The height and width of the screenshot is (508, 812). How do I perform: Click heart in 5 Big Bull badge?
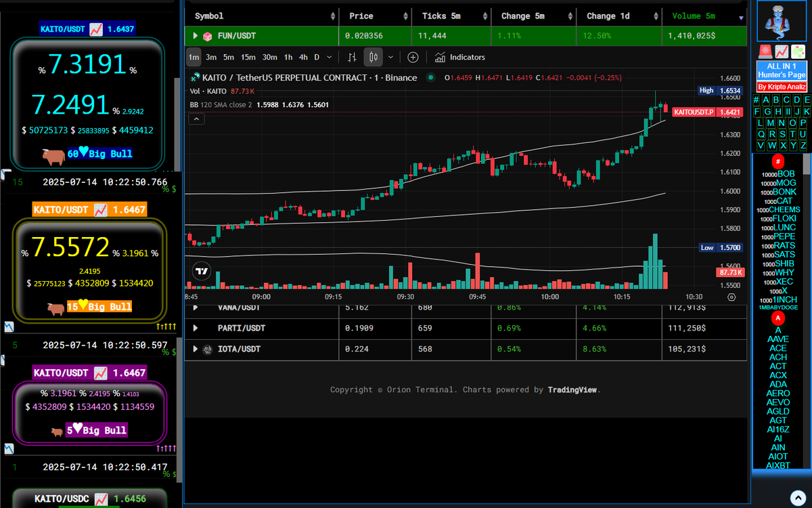point(78,429)
